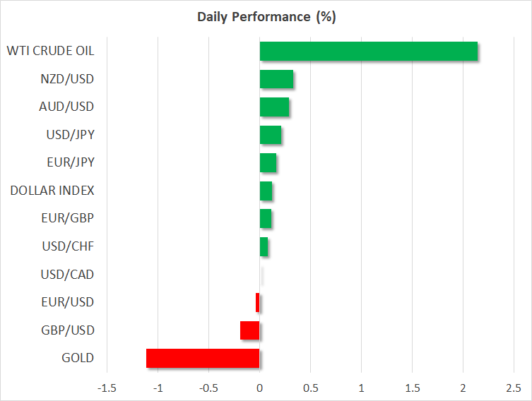Select the red GBP/USD bar
The height and width of the screenshot is (401, 532).
[x=250, y=330]
